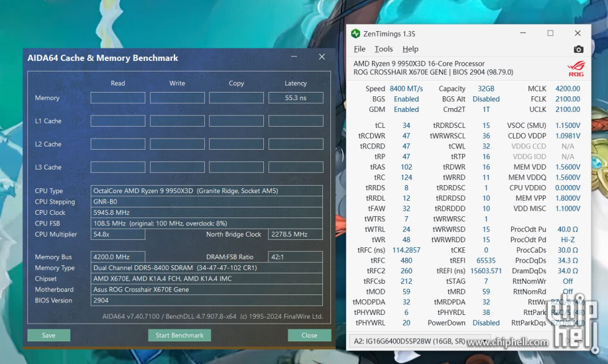Open the Help menu in ZenTimings
The height and width of the screenshot is (364, 608).
(x=411, y=49)
